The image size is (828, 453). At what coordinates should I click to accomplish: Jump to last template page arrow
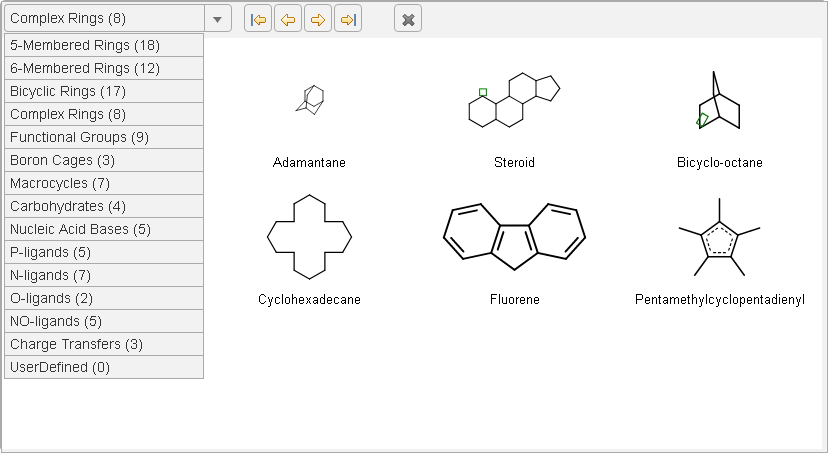(x=348, y=19)
